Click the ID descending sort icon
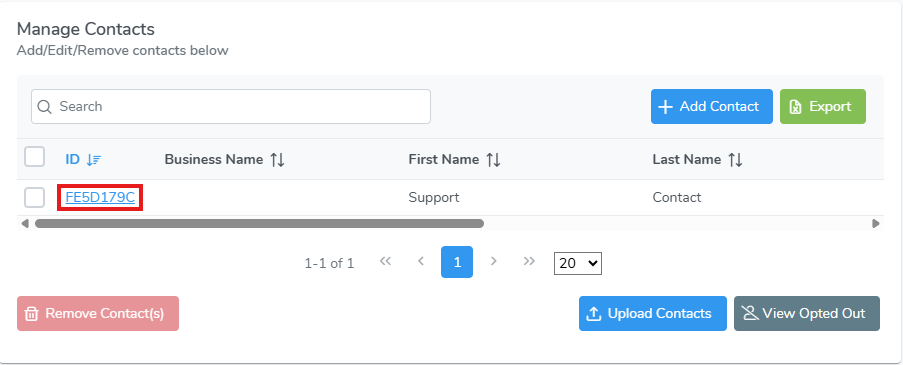The width and height of the screenshot is (903, 365). tap(93, 160)
